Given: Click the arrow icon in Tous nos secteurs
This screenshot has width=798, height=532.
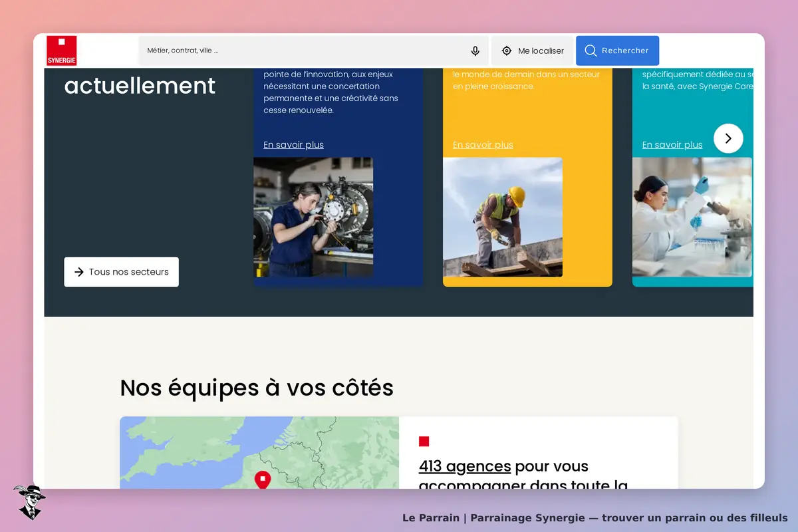Looking at the screenshot, I should 78,272.
